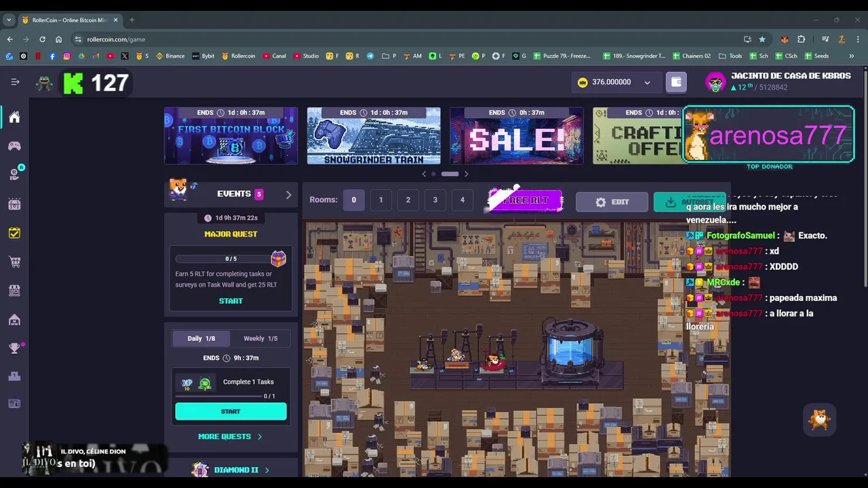The height and width of the screenshot is (488, 868).
Task: Click the gift box icon on the Major Quest
Action: click(278, 258)
